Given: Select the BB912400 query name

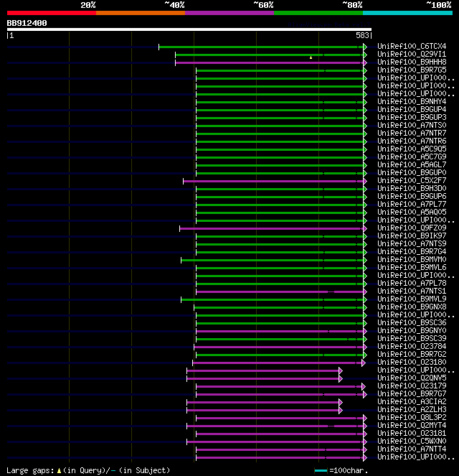Looking at the screenshot, I should point(27,24).
